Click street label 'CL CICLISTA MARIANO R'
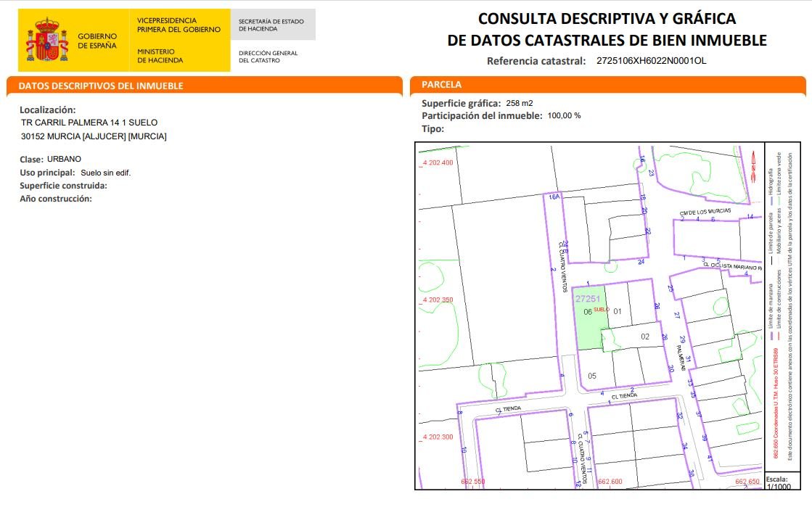This screenshot has width=812, height=507. (732, 265)
